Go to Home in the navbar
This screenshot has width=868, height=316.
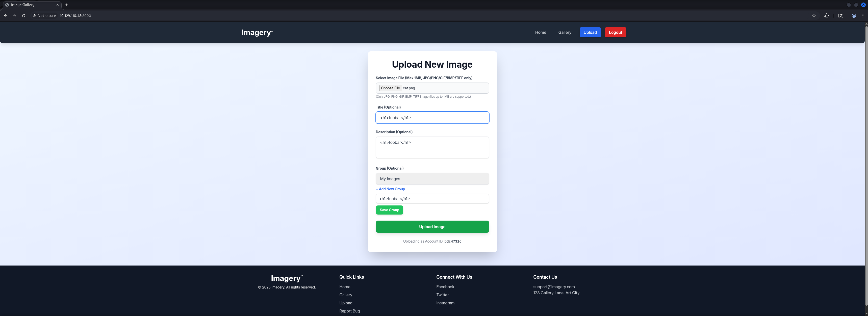540,32
